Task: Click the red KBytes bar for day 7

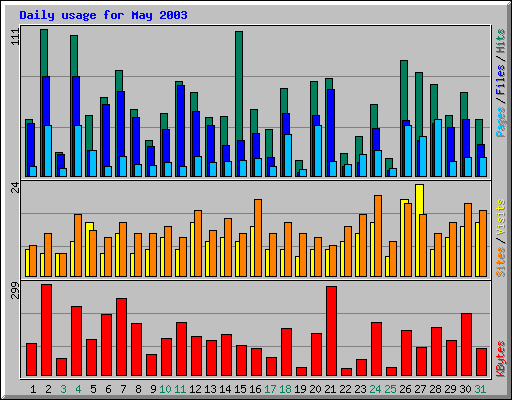Action: pyautogui.click(x=121, y=337)
